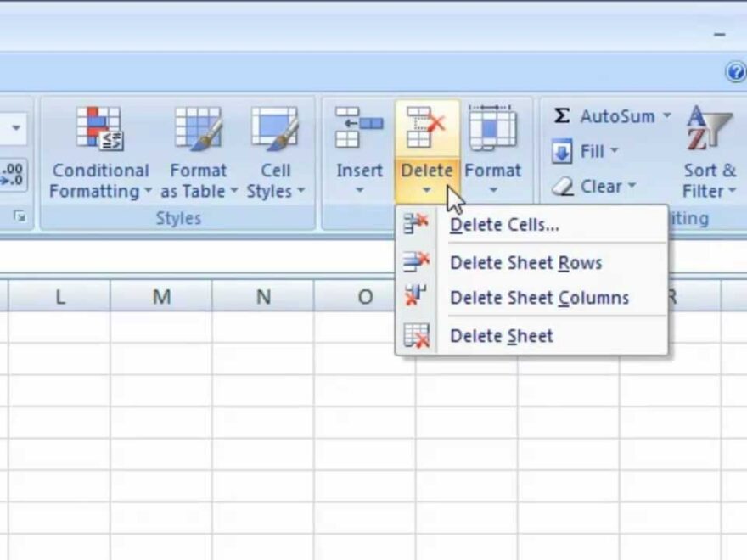Viewport: 747px width, 560px height.
Task: Choose Delete Sheet Rows from the menu
Action: [x=525, y=263]
